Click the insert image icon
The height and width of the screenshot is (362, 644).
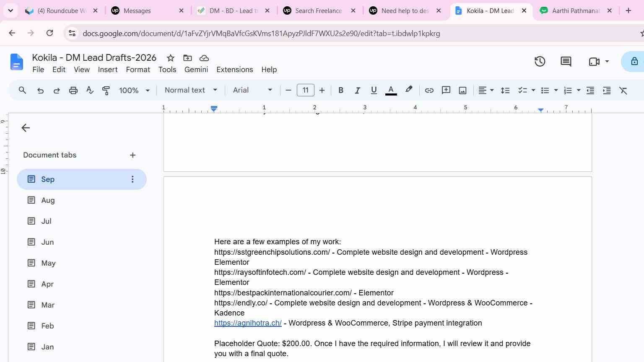pos(462,90)
